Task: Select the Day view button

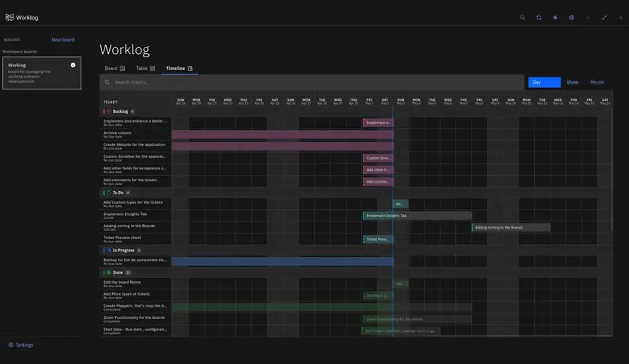Action: point(545,82)
